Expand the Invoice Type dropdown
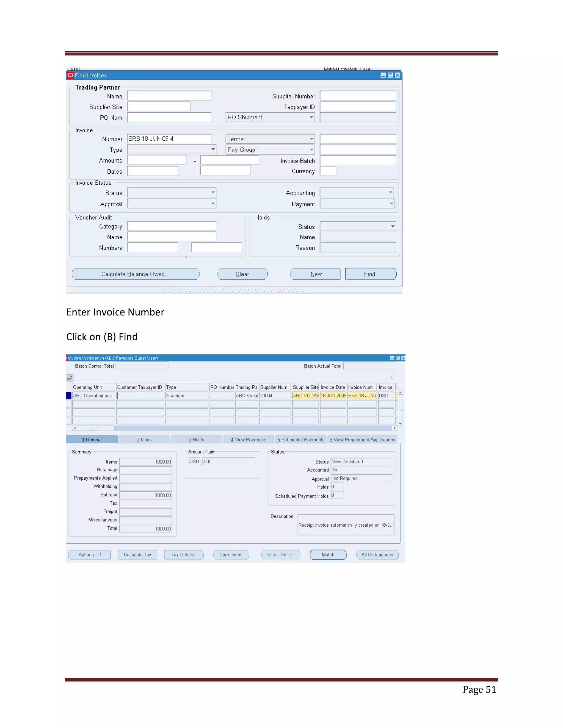The image size is (563, 728). (x=172, y=149)
